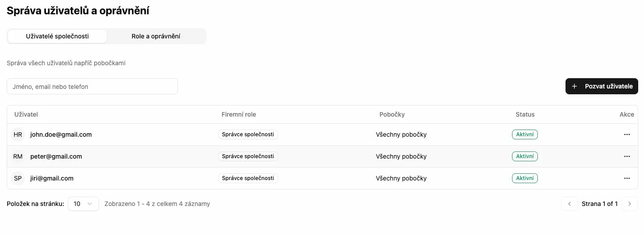Click the Uživatel column header
644x235 pixels.
pos(26,114)
